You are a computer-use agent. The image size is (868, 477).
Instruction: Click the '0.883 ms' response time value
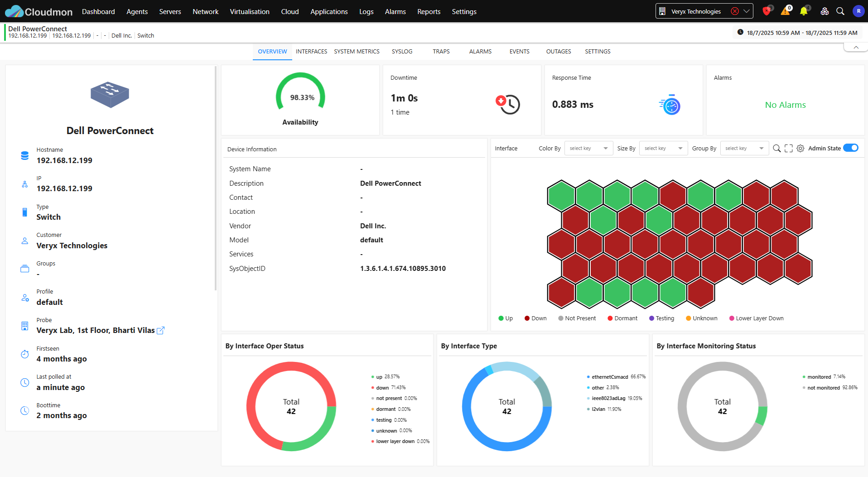click(x=573, y=105)
